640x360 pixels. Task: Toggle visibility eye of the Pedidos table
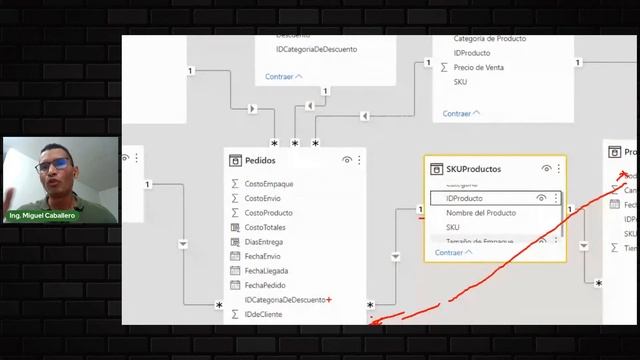[x=347, y=160]
